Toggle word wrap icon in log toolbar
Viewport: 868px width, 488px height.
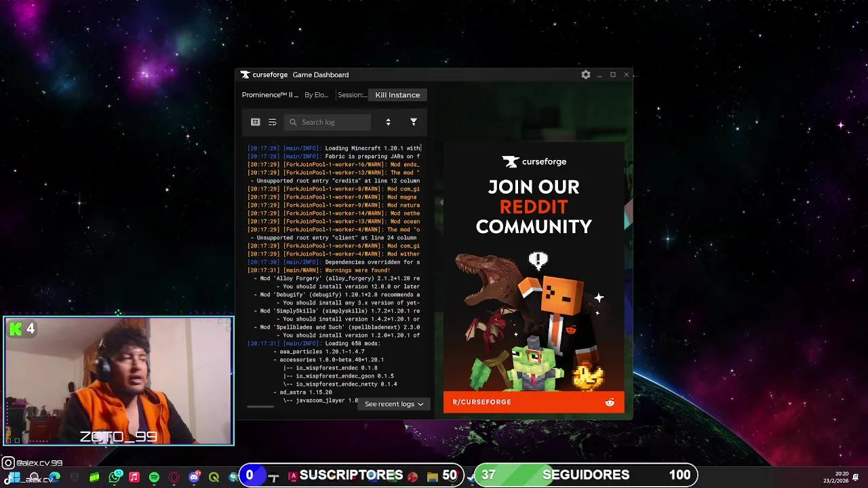pos(273,122)
